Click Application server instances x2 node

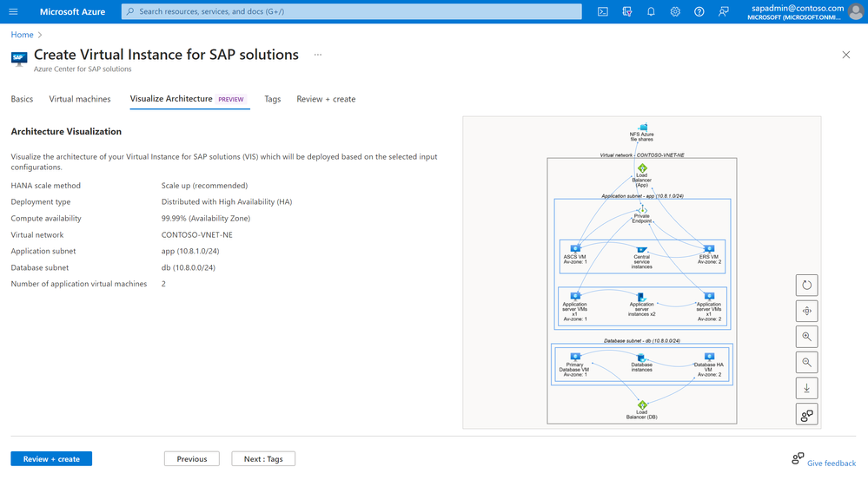[x=641, y=306]
